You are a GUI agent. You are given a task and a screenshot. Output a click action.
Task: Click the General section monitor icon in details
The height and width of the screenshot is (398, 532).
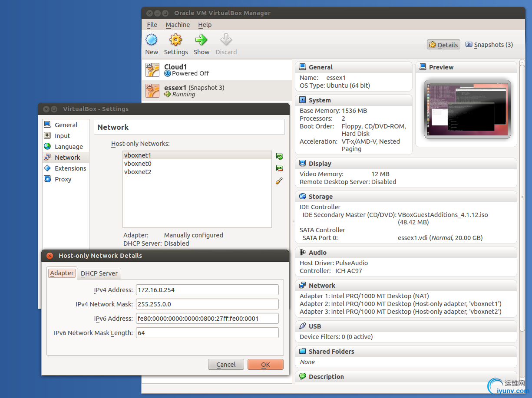click(x=303, y=67)
